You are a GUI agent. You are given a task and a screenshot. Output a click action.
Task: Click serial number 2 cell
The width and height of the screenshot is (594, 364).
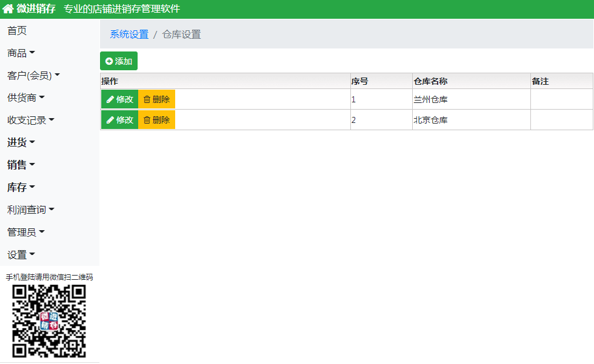click(381, 120)
